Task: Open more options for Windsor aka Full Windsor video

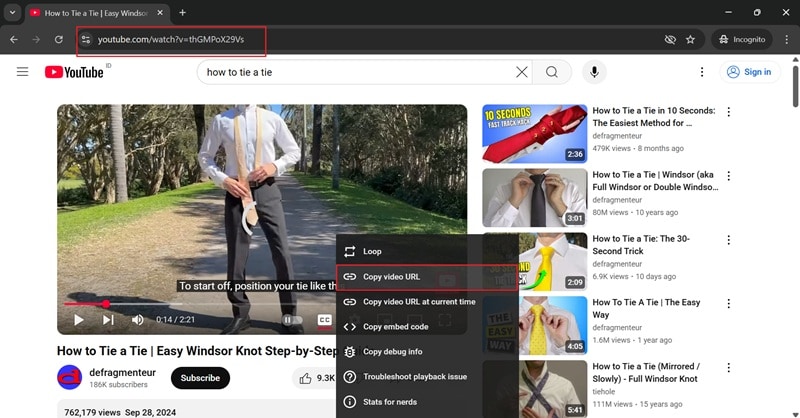Action: (x=729, y=176)
